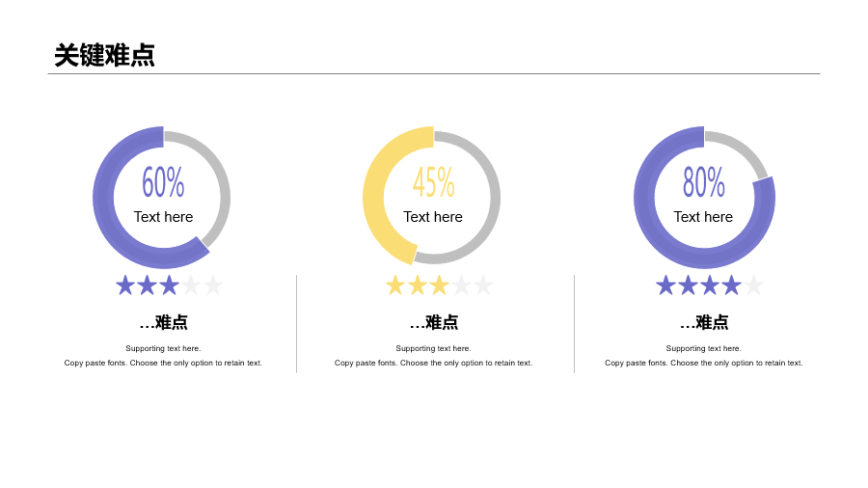868x488 pixels.
Task: Click the 60% percentage label
Action: click(163, 182)
